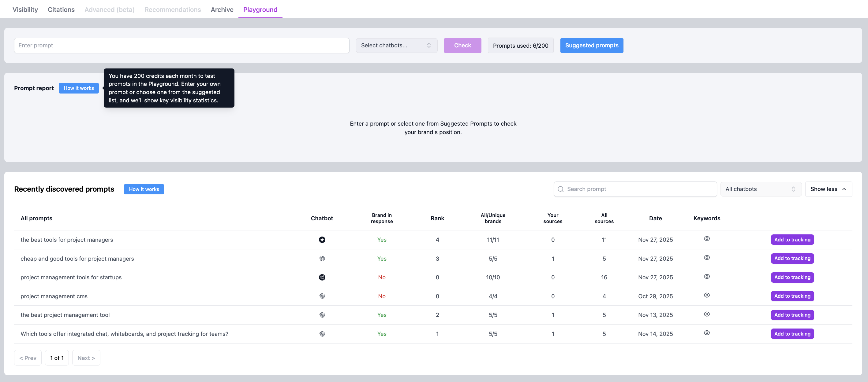Expand the All chatbots filter
This screenshot has width=868, height=382.
[761, 189]
